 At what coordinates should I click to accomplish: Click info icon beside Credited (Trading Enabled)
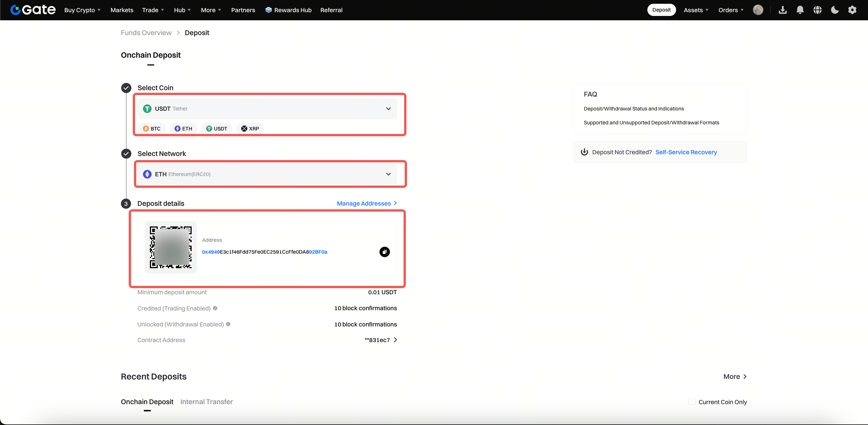tap(215, 308)
